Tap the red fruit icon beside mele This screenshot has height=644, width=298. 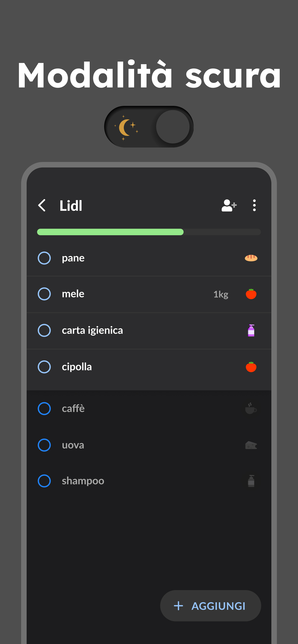pos(251,294)
